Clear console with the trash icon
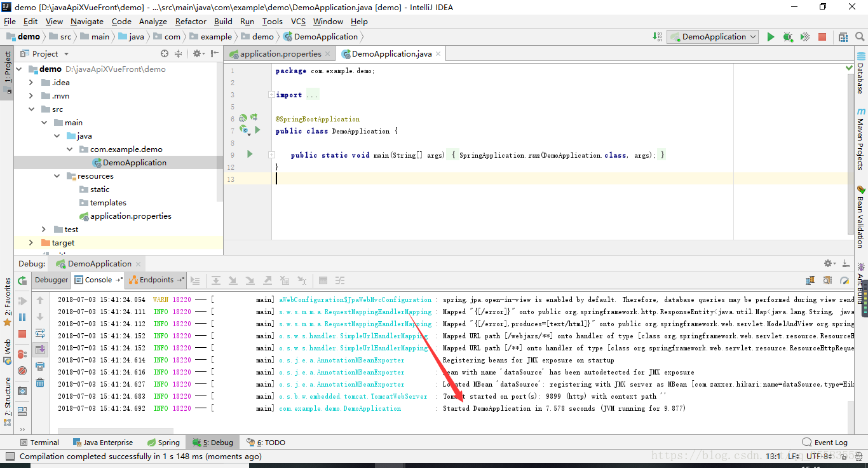Image resolution: width=868 pixels, height=468 pixels. 40,382
